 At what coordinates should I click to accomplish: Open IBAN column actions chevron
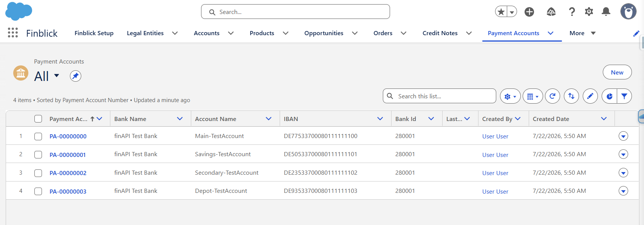pyautogui.click(x=380, y=119)
